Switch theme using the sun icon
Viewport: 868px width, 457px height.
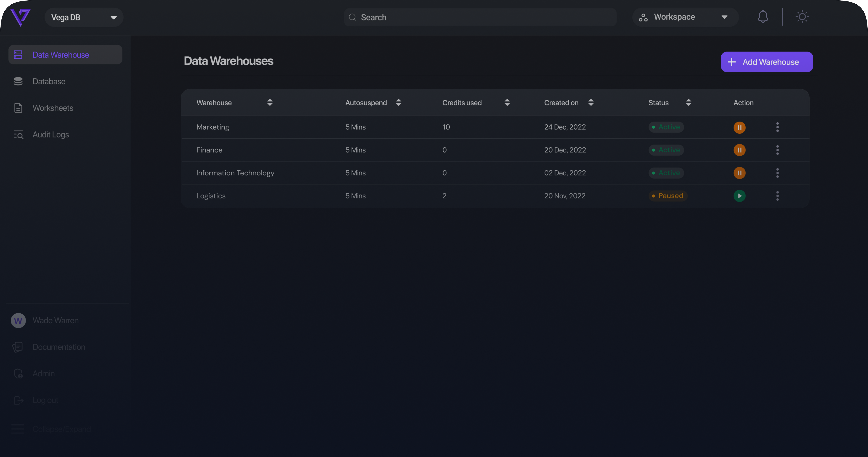click(802, 16)
